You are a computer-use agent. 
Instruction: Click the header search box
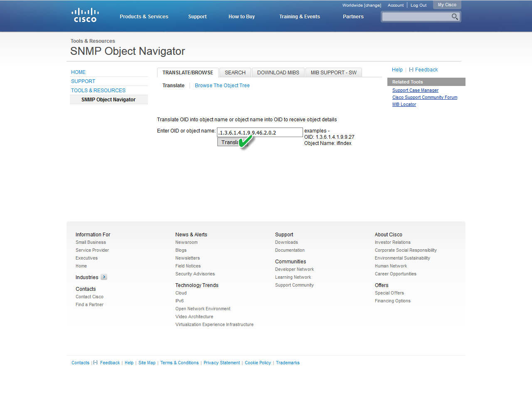[416, 17]
